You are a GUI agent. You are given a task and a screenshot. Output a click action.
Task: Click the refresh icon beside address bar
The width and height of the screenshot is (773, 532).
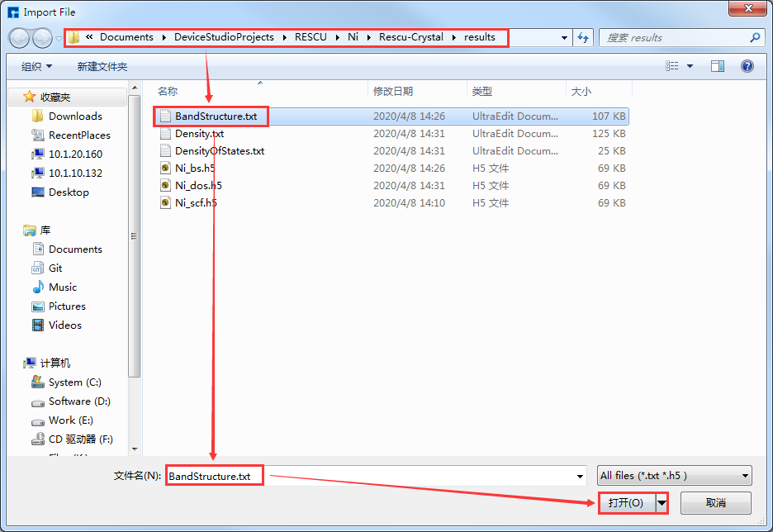[x=584, y=38]
